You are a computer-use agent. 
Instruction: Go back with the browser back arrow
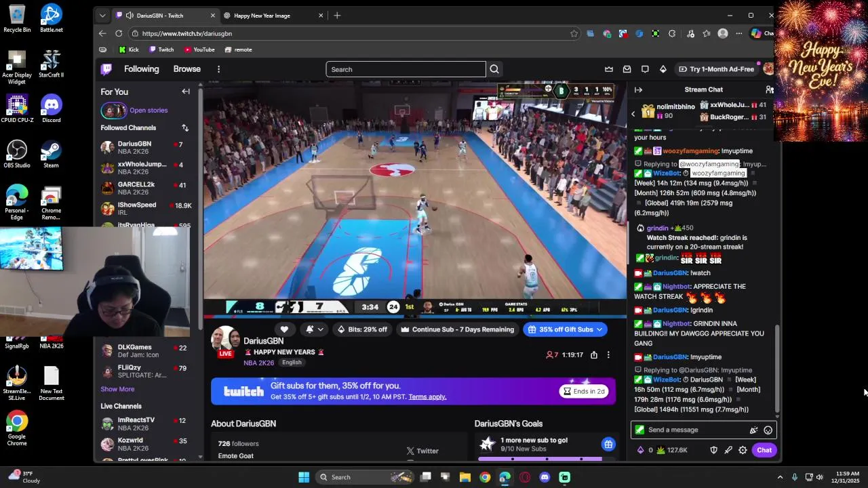click(x=102, y=33)
